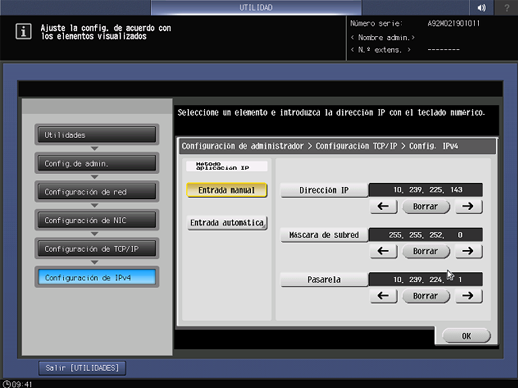Select the Pasarela label button
This screenshot has height=388, width=518.
pos(324,280)
